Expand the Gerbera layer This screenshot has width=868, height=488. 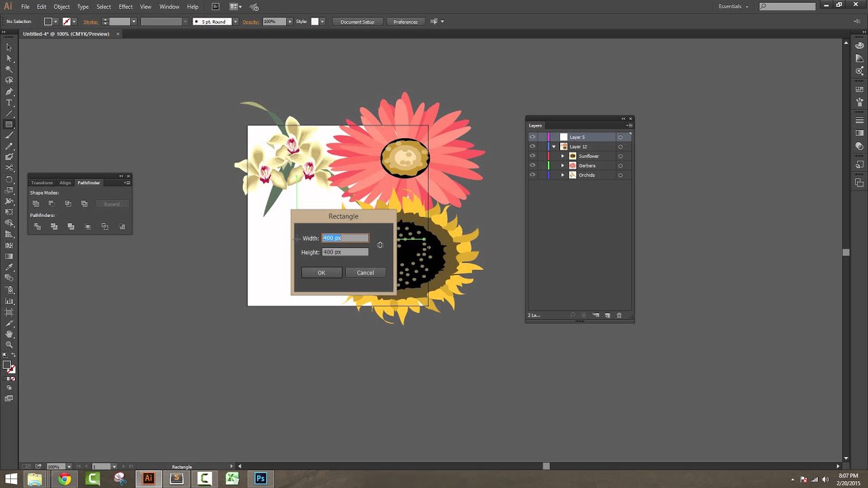coord(562,165)
